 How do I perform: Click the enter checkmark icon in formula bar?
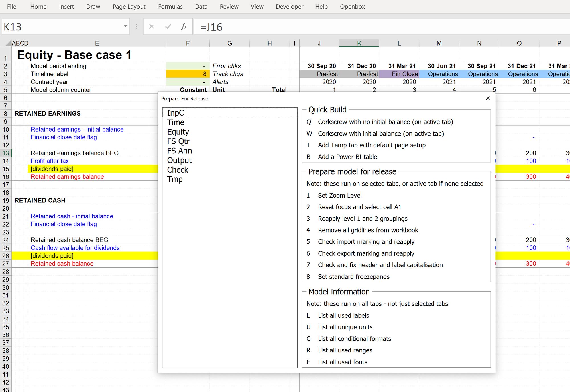click(168, 27)
